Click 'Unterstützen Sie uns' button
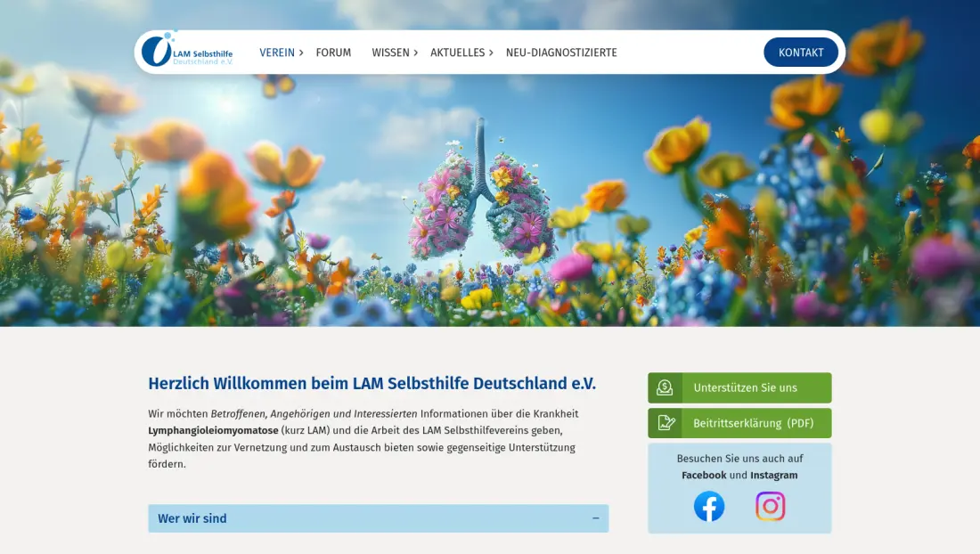Screen dimensions: 980x554 739,387
